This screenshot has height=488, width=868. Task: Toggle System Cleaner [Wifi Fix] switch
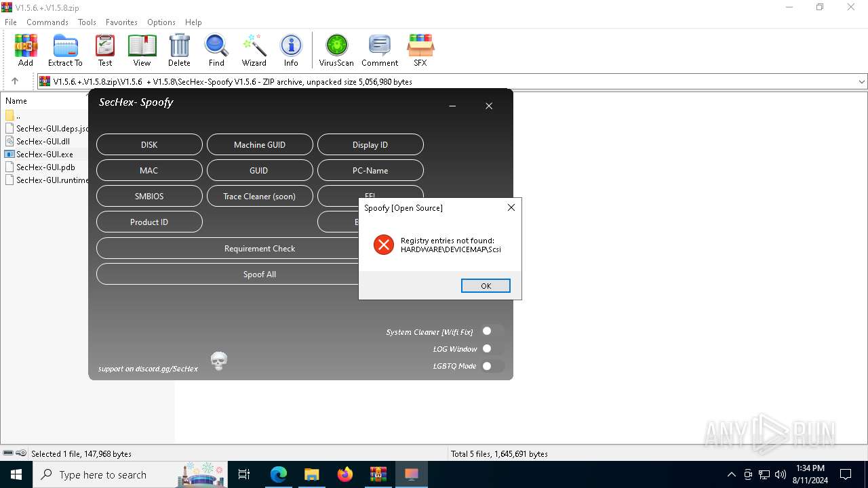pyautogui.click(x=492, y=331)
